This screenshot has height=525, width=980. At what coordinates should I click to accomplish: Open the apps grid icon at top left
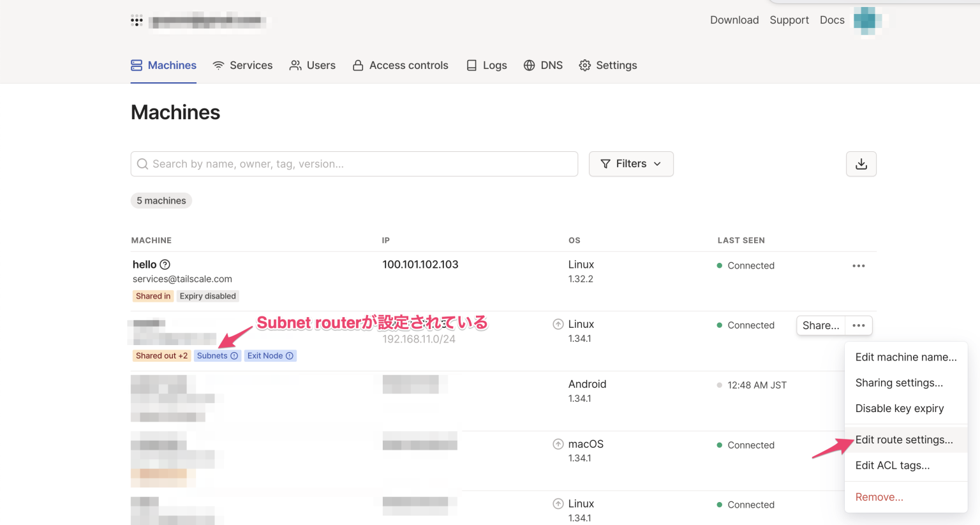(x=137, y=20)
